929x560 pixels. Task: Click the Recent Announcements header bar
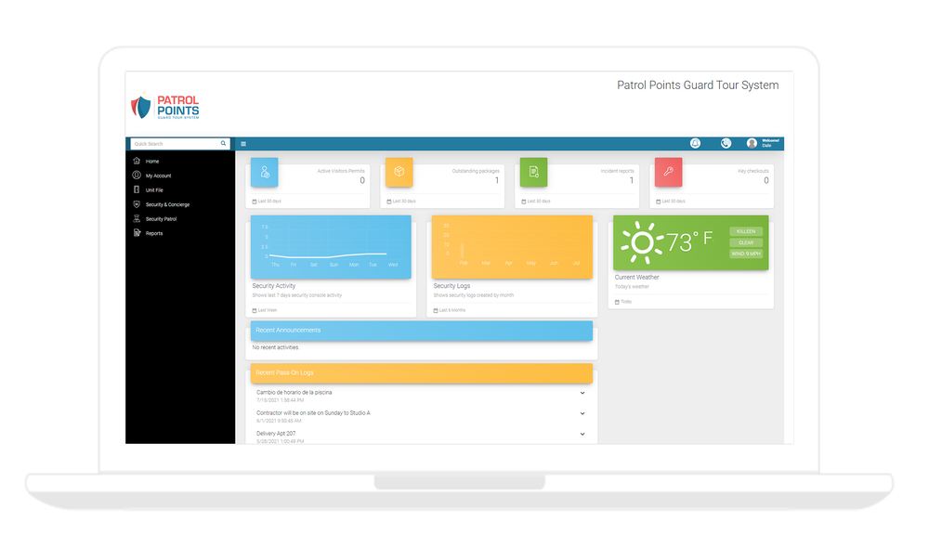(x=421, y=331)
